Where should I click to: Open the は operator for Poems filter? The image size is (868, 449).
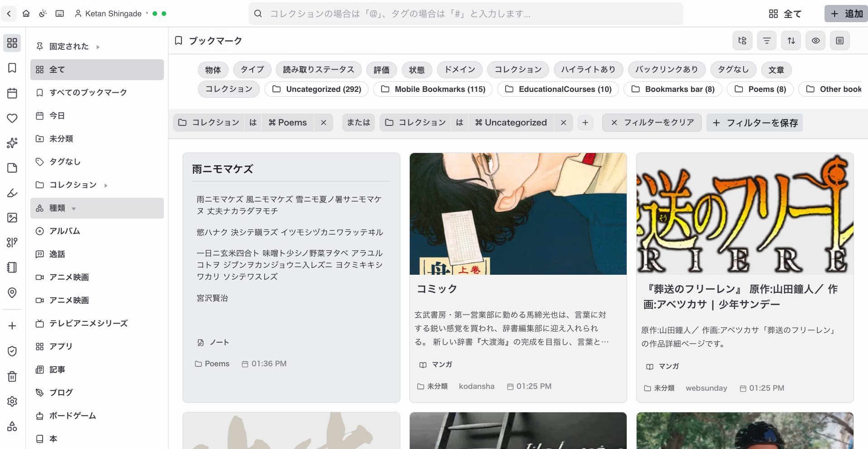pos(253,123)
